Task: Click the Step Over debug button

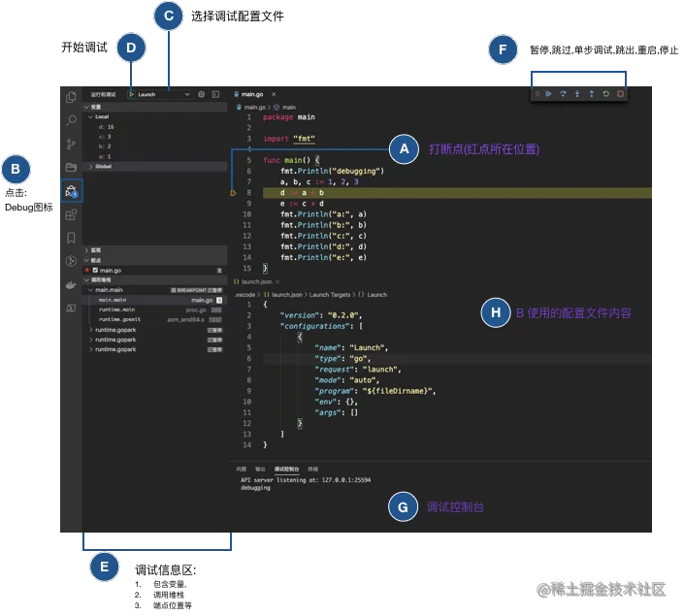Action: (x=563, y=94)
